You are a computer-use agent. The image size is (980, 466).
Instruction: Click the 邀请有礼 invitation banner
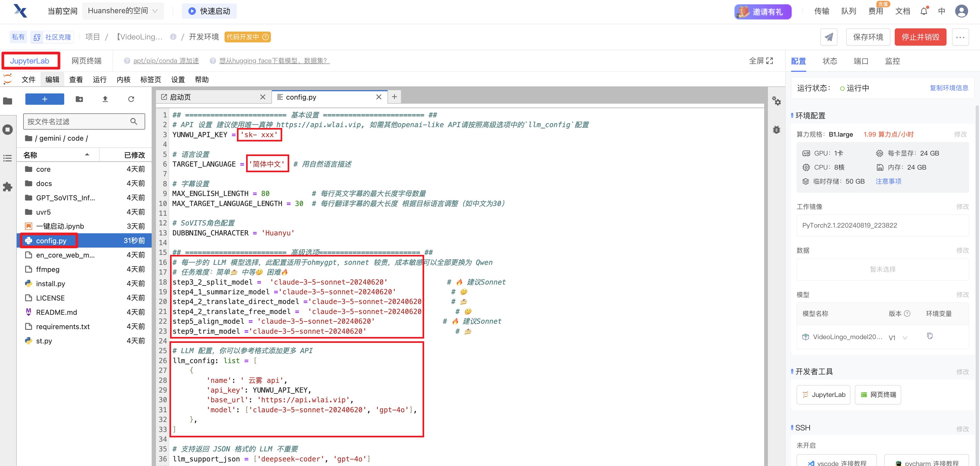[x=763, y=11]
